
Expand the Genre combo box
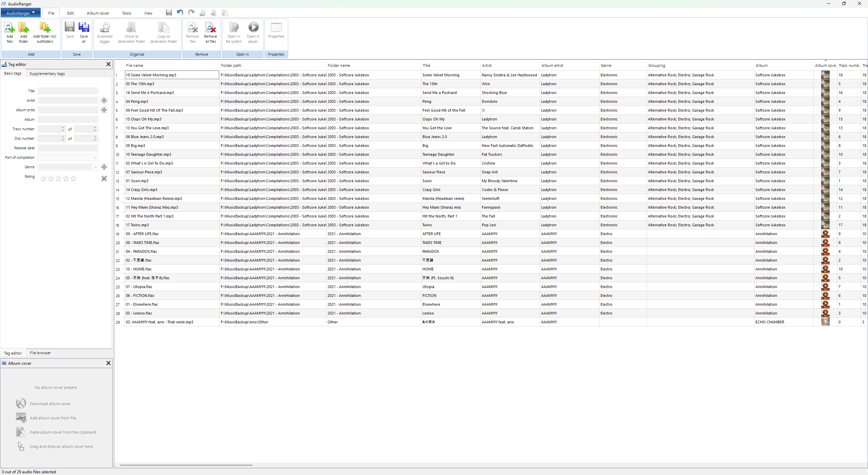click(95, 167)
